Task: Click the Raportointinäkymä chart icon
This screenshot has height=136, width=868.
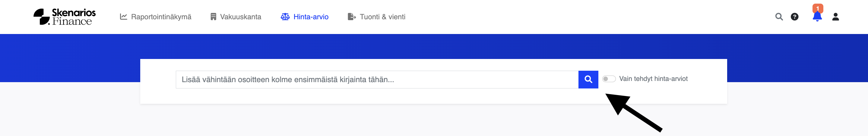Action: pos(123,17)
